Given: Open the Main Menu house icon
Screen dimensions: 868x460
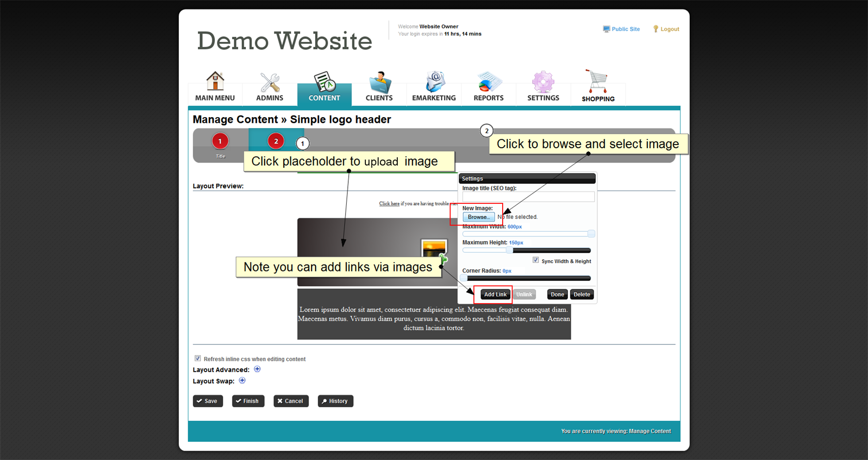Looking at the screenshot, I should (x=215, y=82).
